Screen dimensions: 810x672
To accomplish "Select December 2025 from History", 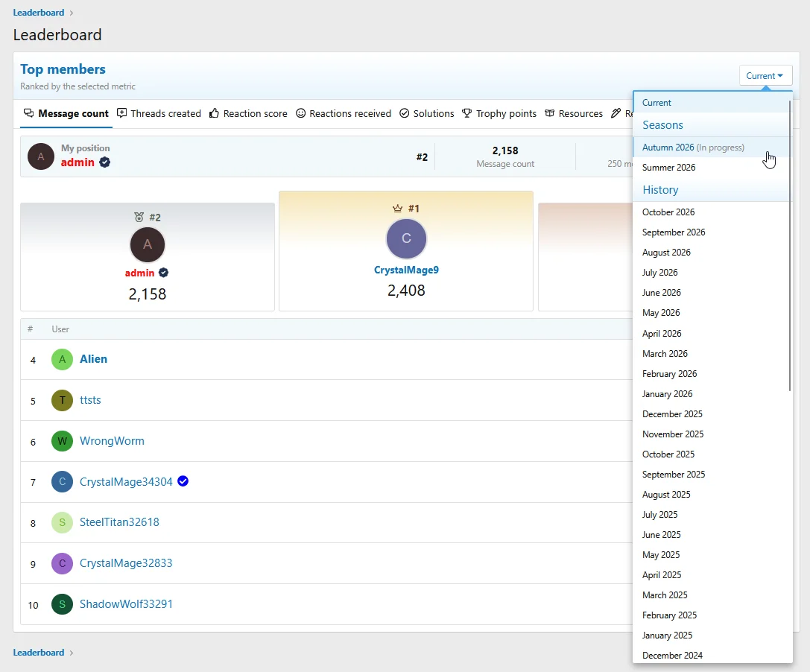I will pos(712,413).
